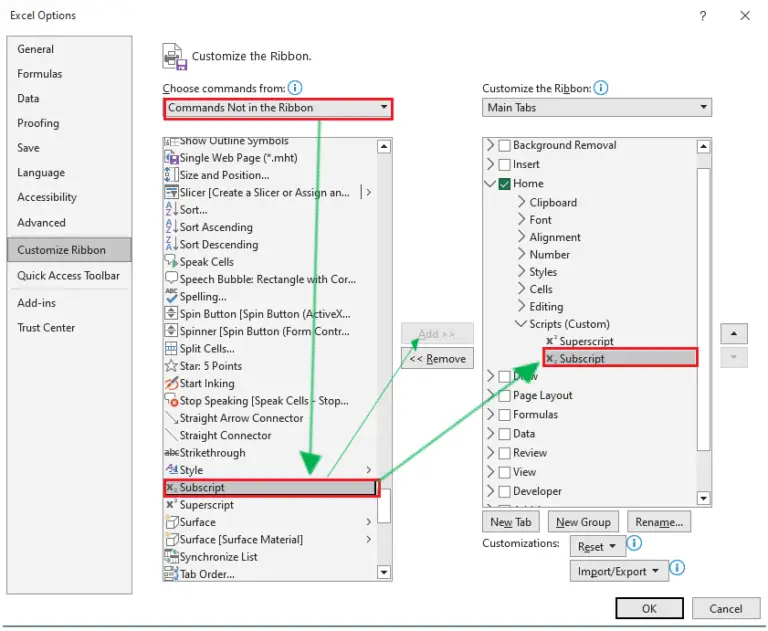Screen dimensions: 768x631
Task: Expand the Clipboard group under Home
Action: 522,202
